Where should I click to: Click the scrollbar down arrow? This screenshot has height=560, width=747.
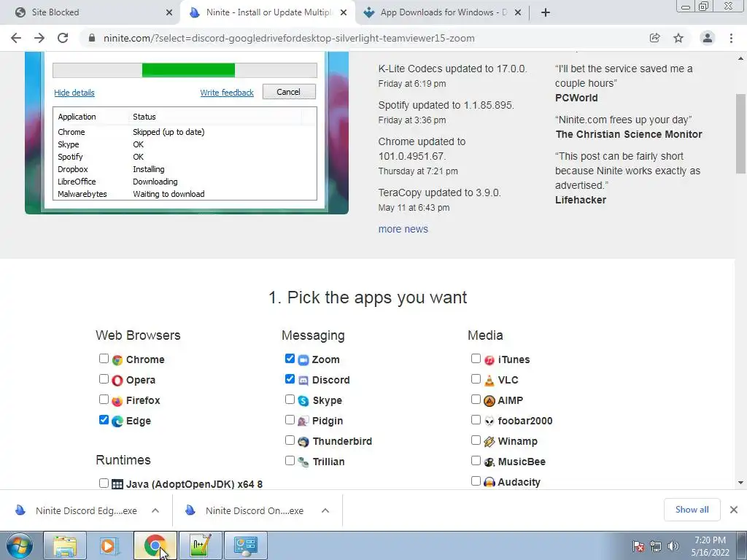(741, 483)
